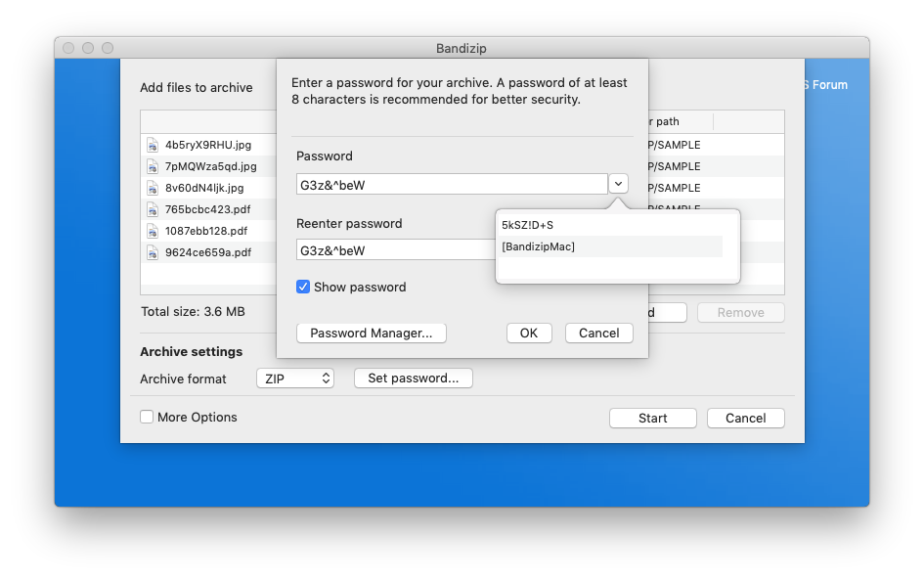
Task: Click the 765bcbc423.pdf file icon
Action: pos(153,209)
